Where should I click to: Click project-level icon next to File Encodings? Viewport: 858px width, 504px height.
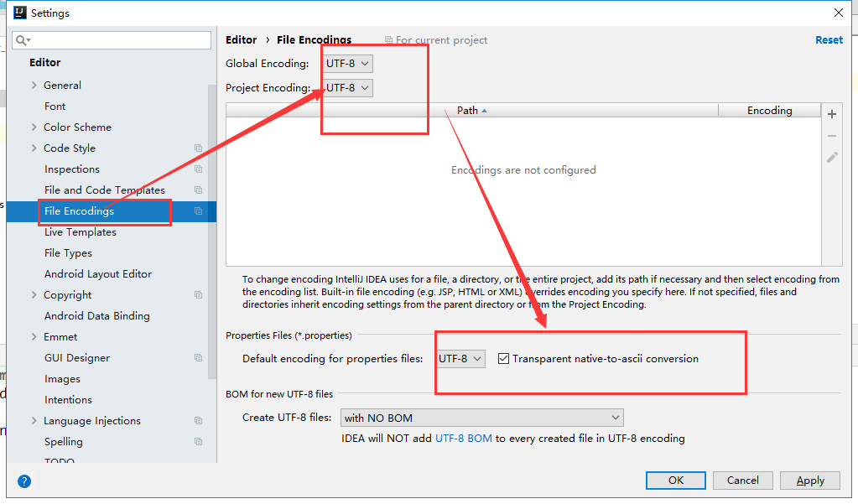(198, 211)
